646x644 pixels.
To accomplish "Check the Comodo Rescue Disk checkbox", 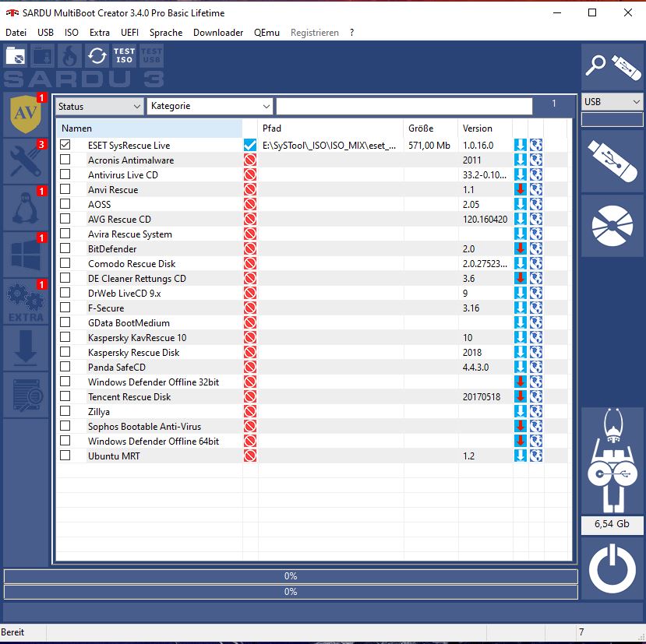I will tap(65, 263).
